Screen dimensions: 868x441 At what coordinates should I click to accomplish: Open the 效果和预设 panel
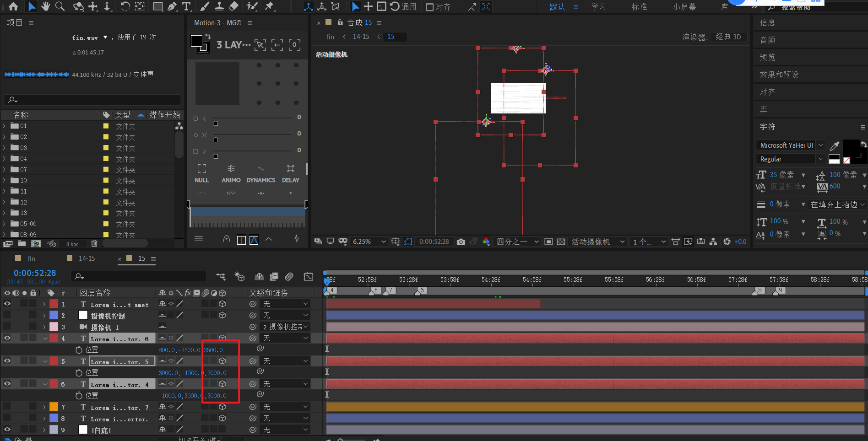[779, 75]
